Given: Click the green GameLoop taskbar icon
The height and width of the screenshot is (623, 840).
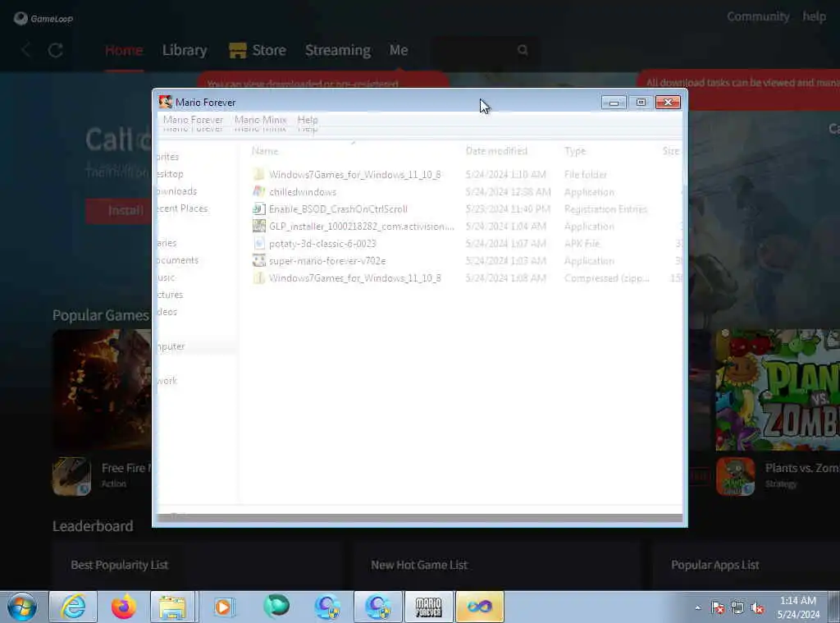Looking at the screenshot, I should click(276, 606).
